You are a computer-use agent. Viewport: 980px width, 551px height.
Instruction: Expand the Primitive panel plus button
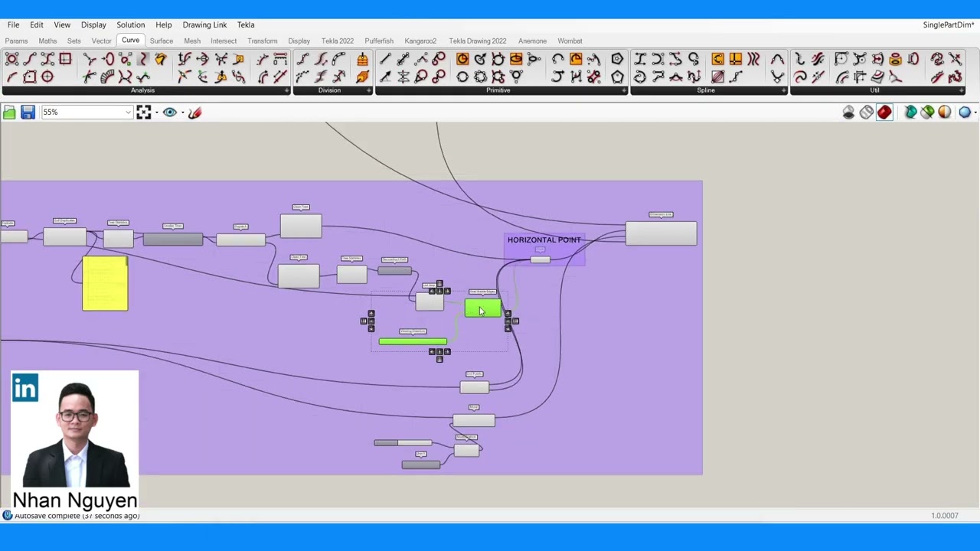624,90
